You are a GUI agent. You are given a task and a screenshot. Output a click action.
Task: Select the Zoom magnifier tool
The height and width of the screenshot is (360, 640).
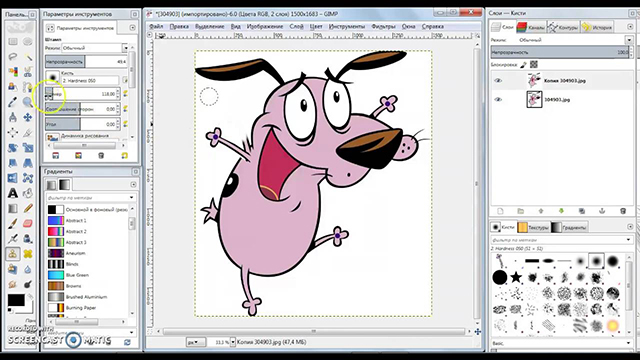pos(27,102)
